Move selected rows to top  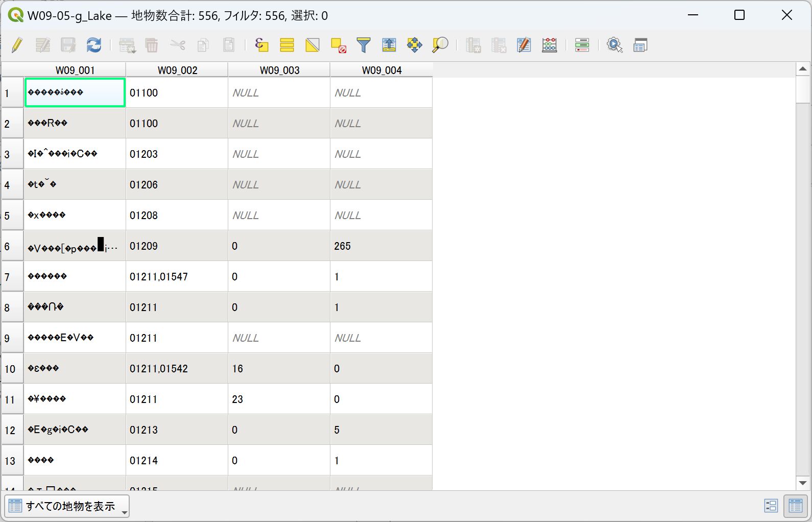coord(389,45)
